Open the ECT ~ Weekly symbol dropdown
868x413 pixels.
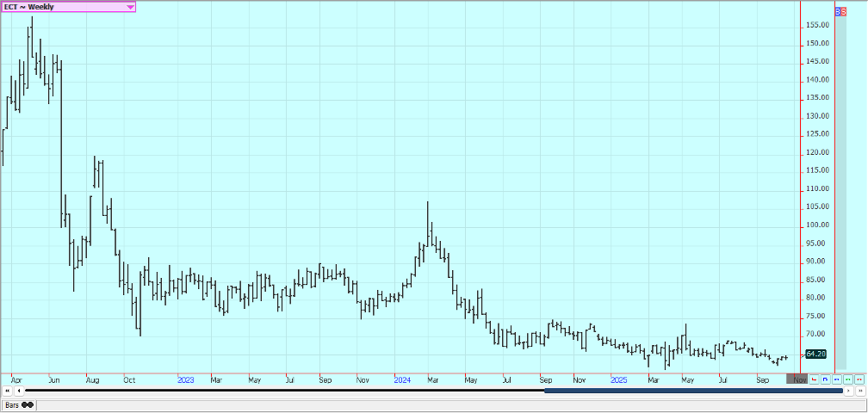click(130, 7)
